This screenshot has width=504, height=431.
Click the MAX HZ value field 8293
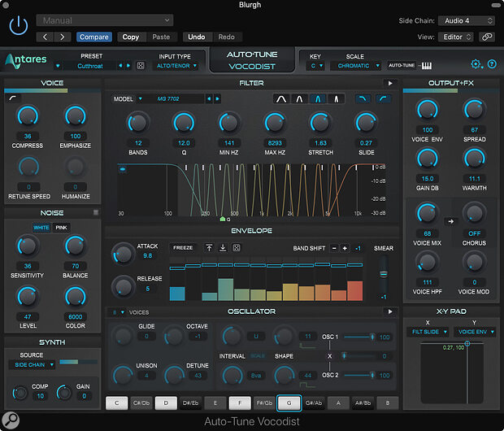tap(275, 143)
